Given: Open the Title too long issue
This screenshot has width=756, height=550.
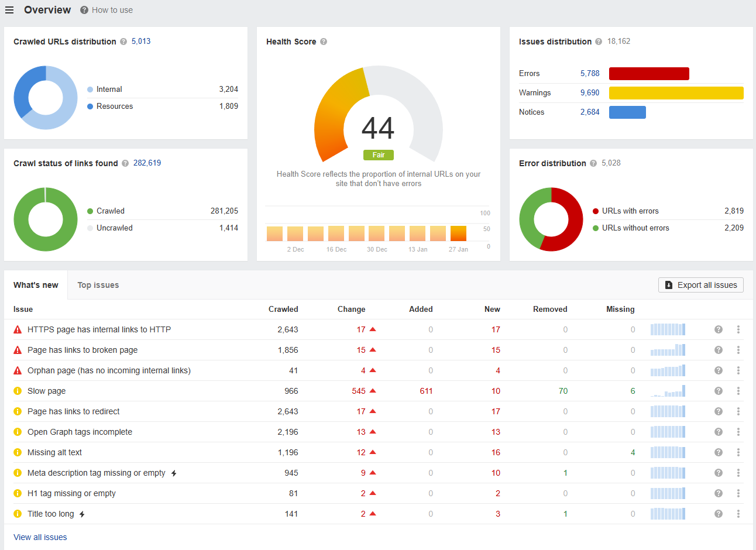Looking at the screenshot, I should [51, 514].
